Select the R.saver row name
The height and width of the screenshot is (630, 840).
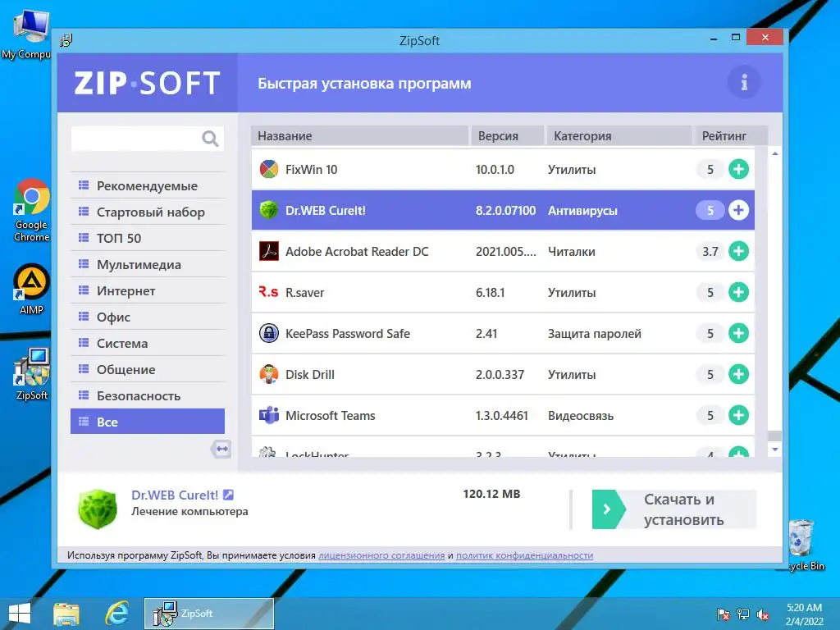click(x=305, y=293)
